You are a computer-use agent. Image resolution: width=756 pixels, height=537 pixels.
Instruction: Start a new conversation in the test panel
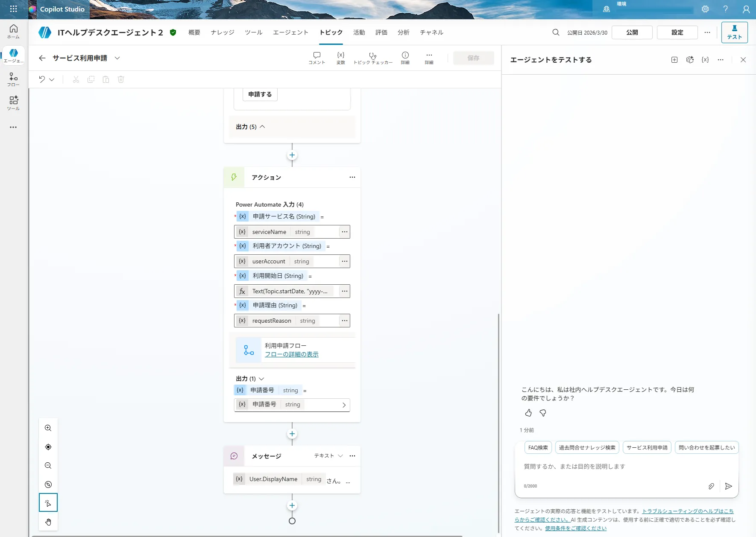[x=674, y=60]
